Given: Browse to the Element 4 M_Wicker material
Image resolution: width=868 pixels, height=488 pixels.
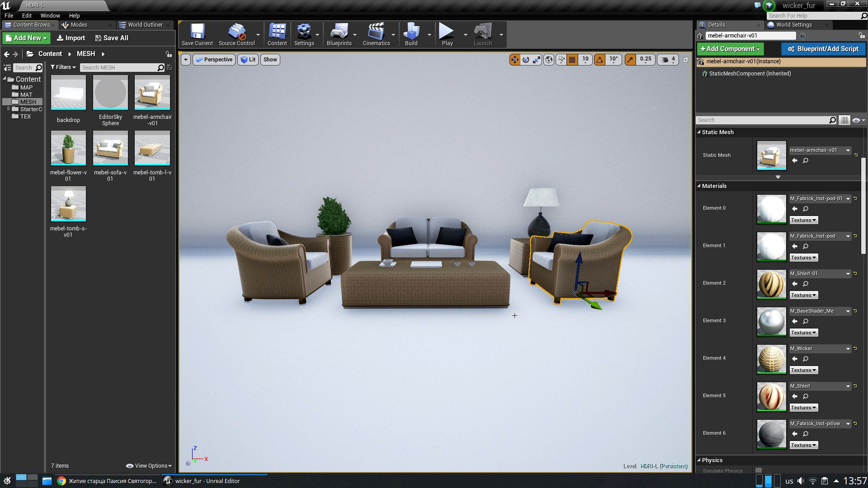Looking at the screenshot, I should [805, 359].
